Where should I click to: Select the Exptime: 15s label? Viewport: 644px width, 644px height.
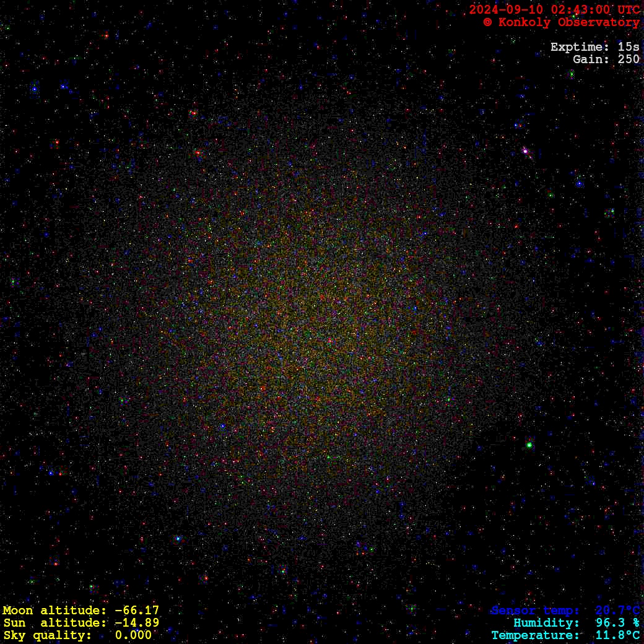[x=594, y=47]
